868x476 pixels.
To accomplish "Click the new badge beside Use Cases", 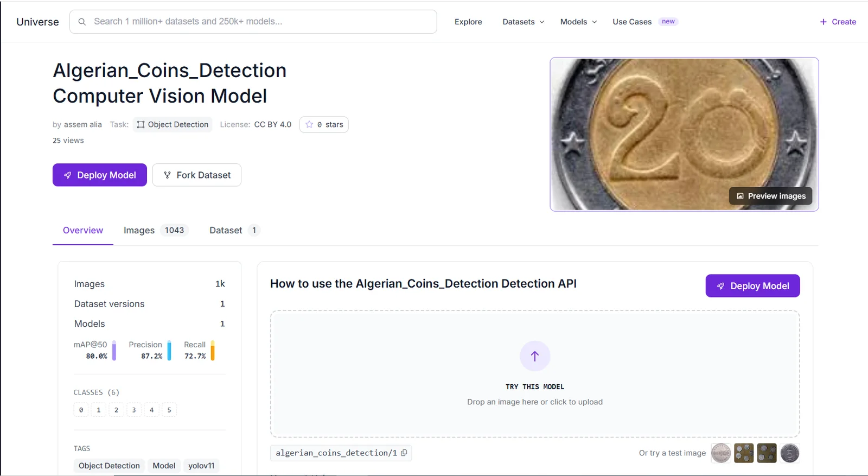I will [x=668, y=22].
